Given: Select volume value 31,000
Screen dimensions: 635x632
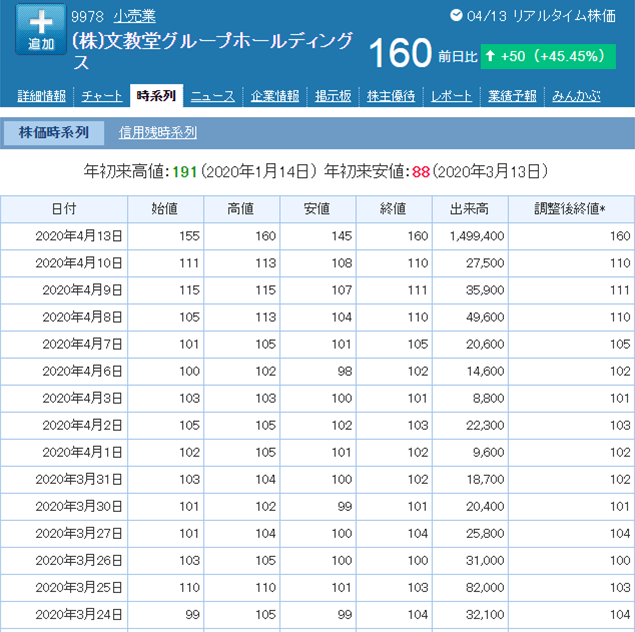Looking at the screenshot, I should coord(485,561).
